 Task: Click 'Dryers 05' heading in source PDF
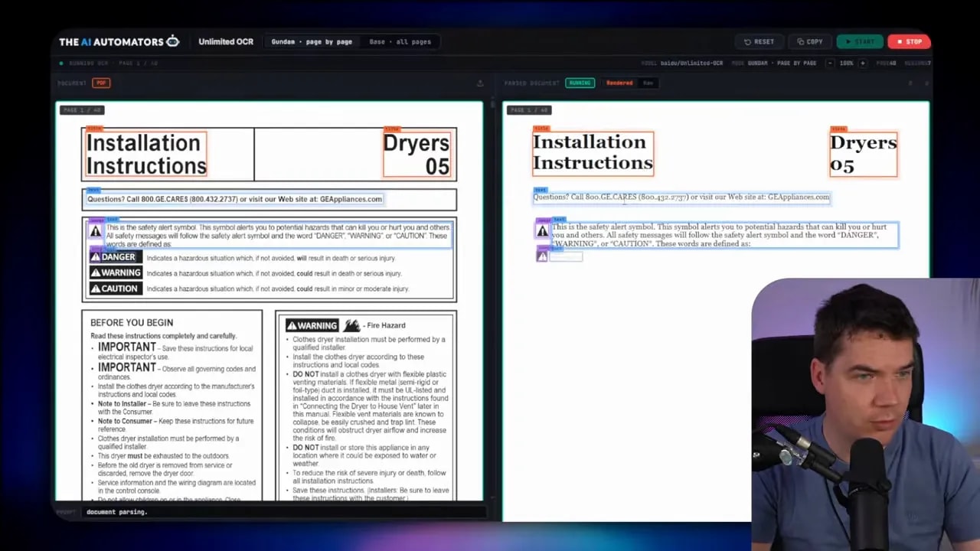(x=416, y=154)
